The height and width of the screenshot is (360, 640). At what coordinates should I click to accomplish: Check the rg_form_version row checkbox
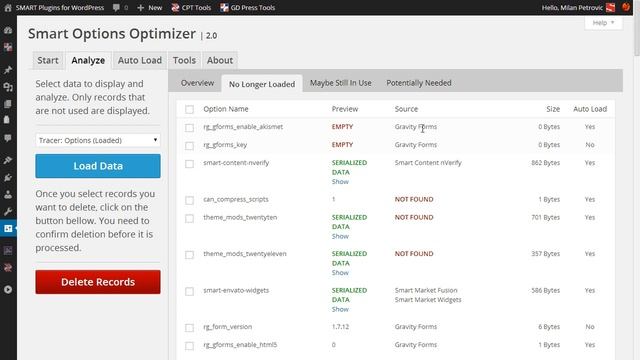pyautogui.click(x=189, y=328)
